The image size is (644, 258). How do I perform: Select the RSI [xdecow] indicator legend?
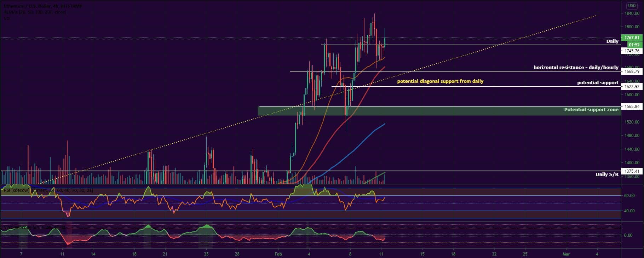[x=48, y=190]
